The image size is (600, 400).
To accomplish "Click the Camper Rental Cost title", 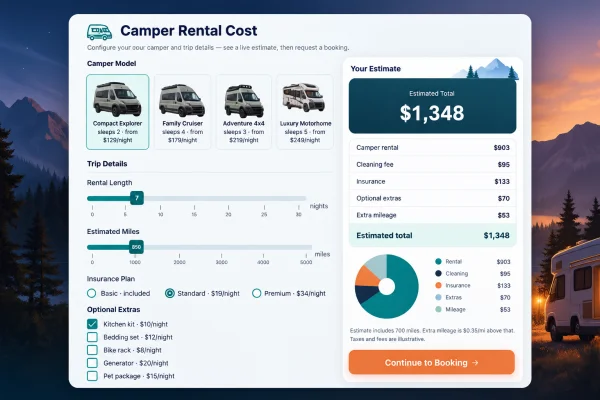I will [x=189, y=31].
